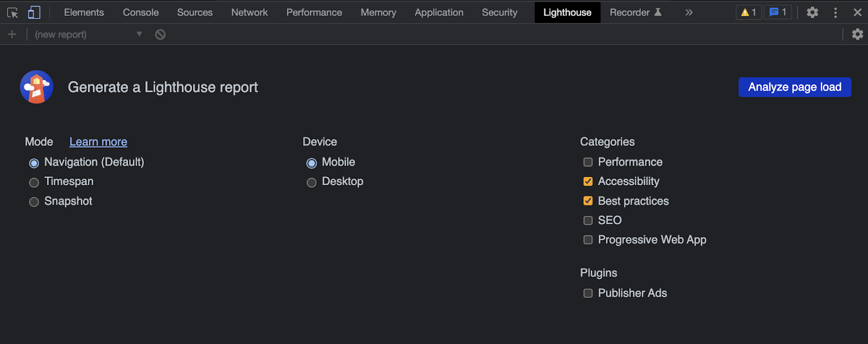The width and height of the screenshot is (868, 344).
Task: Show more DevTools tabs chevron
Action: click(x=689, y=12)
